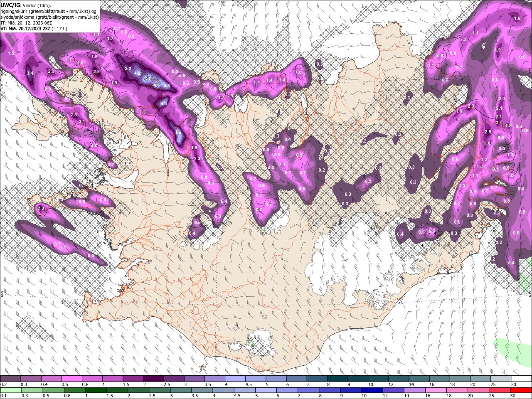Pick the bright pink 0.5 snowfall legend swatch
The height and width of the screenshot is (399, 532).
72,379
